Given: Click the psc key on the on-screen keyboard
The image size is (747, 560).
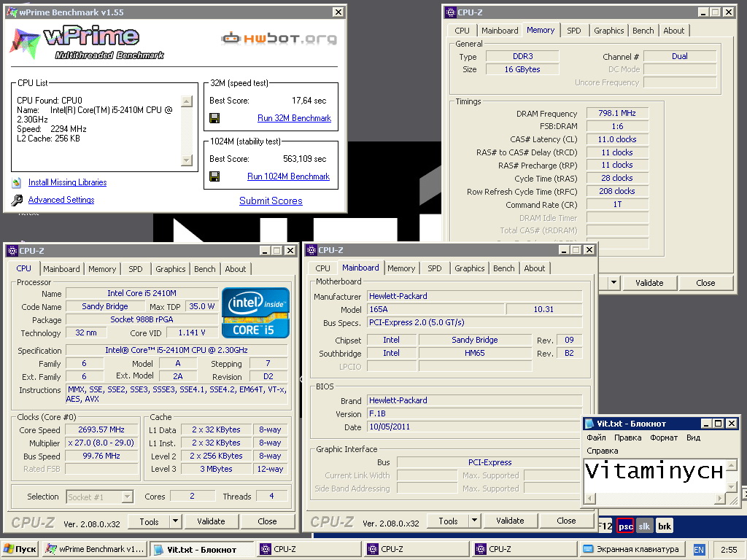Looking at the screenshot, I should (625, 526).
